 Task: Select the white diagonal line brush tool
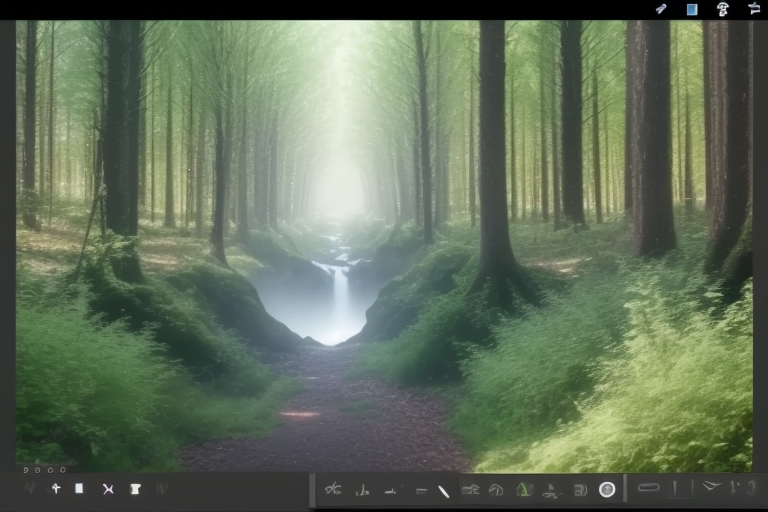[x=444, y=490]
